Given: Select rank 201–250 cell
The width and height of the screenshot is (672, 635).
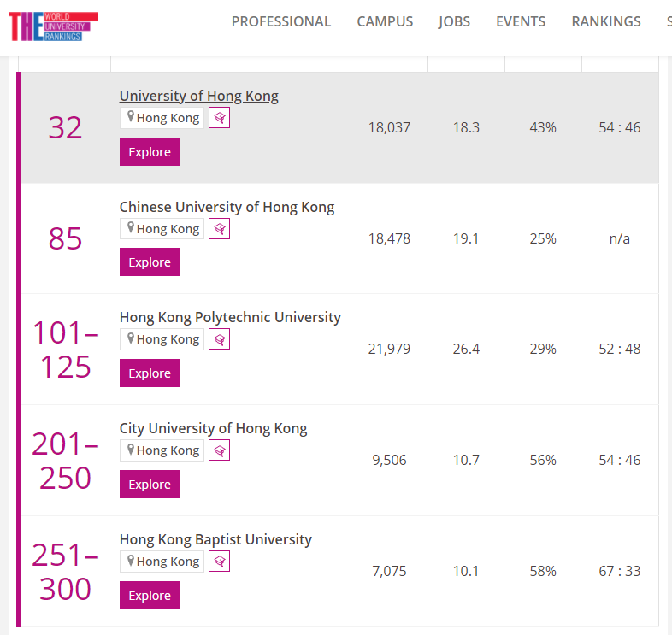Looking at the screenshot, I should [x=66, y=461].
